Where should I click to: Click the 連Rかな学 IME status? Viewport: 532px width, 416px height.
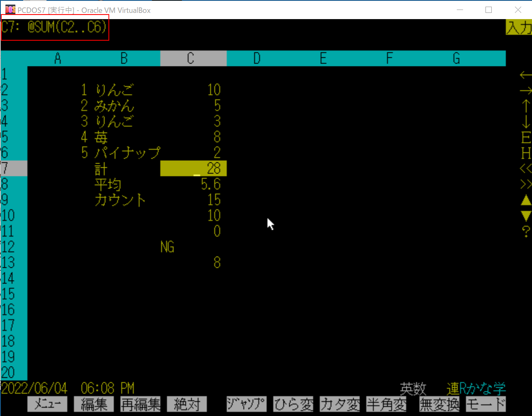[476, 389]
